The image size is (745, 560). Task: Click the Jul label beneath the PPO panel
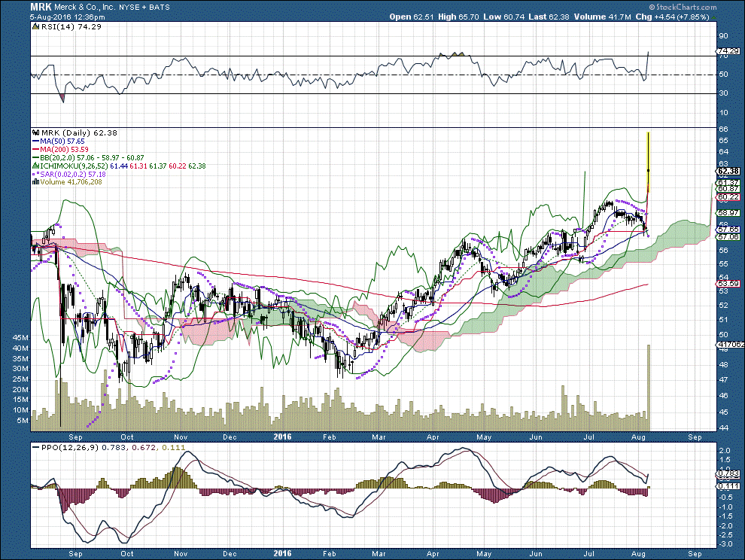pos(589,554)
